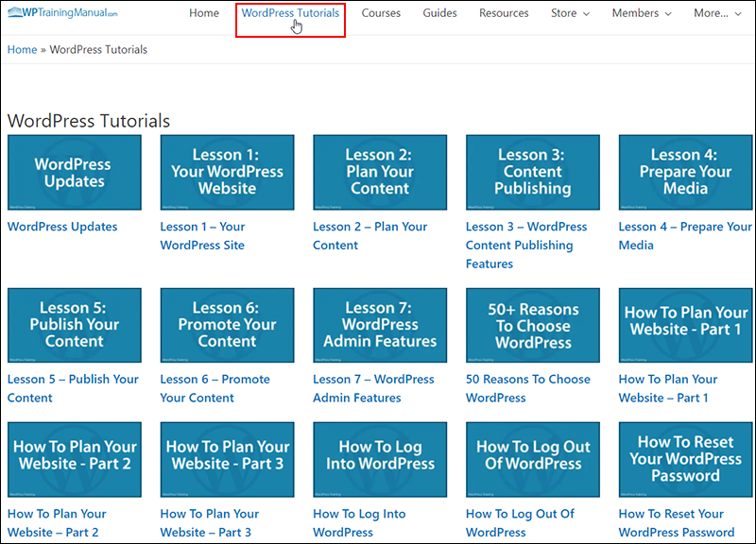
Task: Follow the Lesson 2 – Plan Your Content link
Action: (x=369, y=235)
